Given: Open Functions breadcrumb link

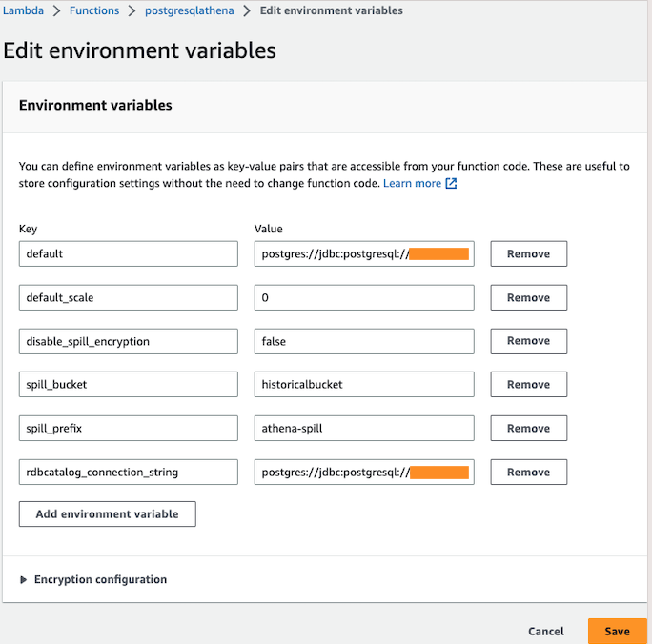Looking at the screenshot, I should coord(94,11).
